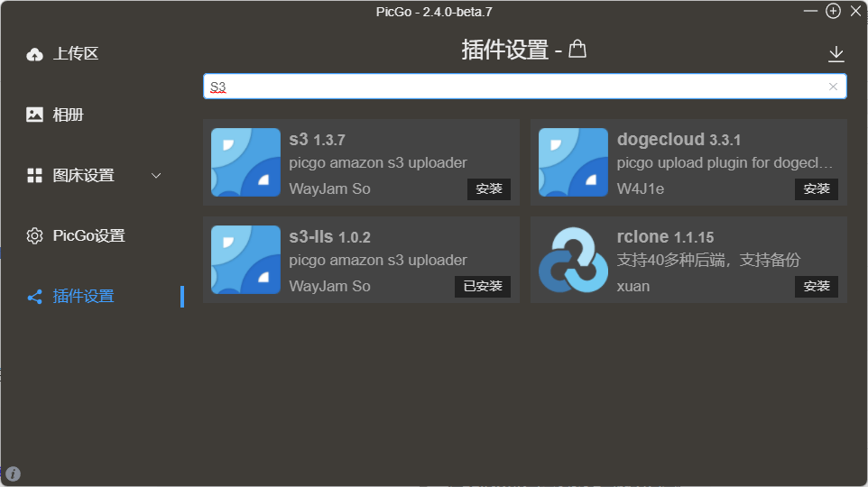The width and height of the screenshot is (868, 487).
Task: Select 插件设置 plugin settings
Action: (x=83, y=296)
